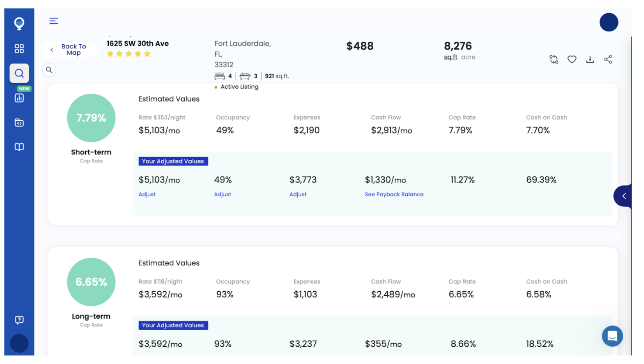This screenshot has height=364, width=644.
Task: Click adjusted cap rate 11.27%
Action: click(x=462, y=180)
